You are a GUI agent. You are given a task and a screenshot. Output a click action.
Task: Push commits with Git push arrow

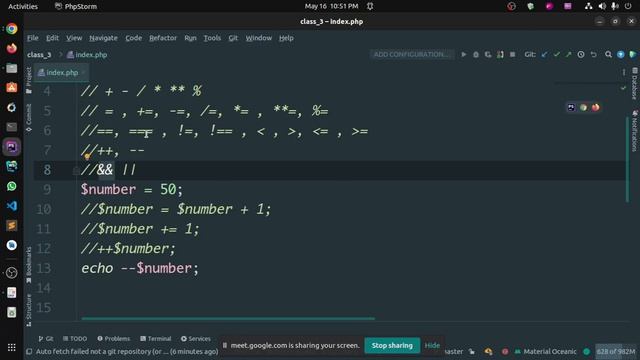(568, 54)
